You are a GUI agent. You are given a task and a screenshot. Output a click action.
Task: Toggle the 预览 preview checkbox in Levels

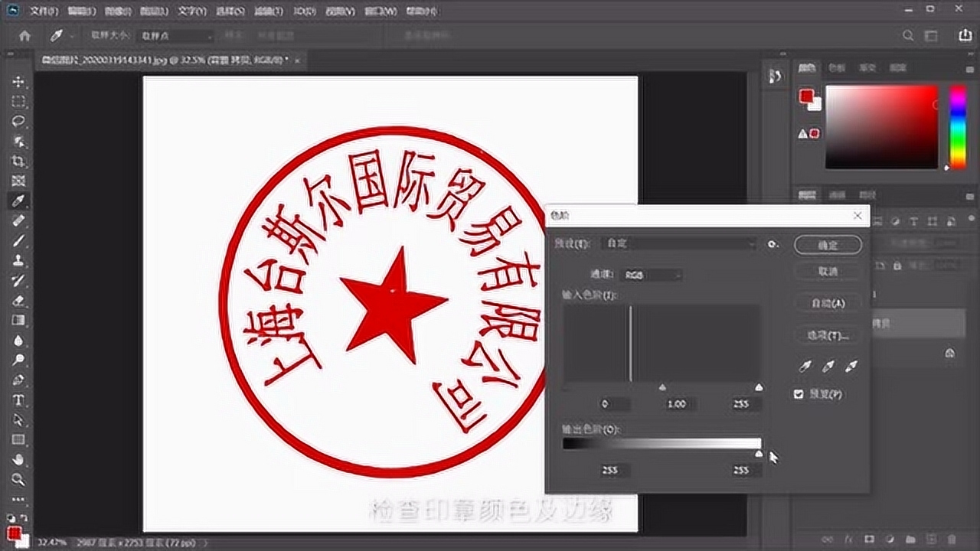(x=799, y=393)
